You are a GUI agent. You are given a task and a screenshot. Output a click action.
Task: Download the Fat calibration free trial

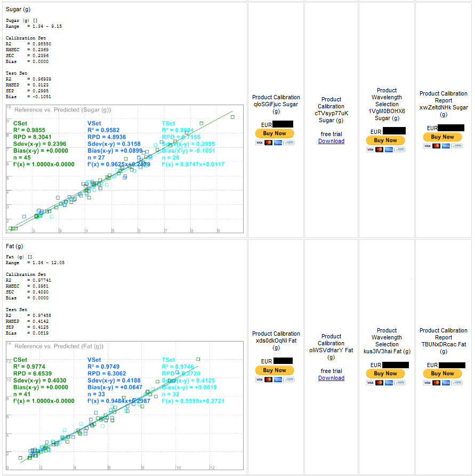click(331, 378)
